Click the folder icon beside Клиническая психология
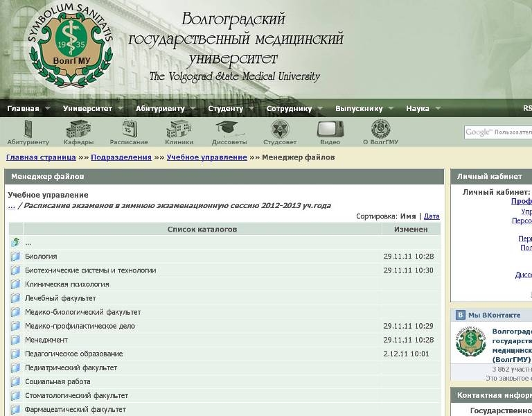This screenshot has width=532, height=416. click(x=15, y=284)
